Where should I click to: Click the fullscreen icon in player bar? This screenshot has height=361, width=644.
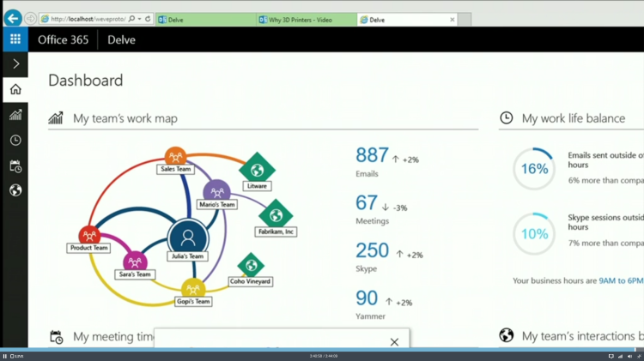tap(639, 356)
